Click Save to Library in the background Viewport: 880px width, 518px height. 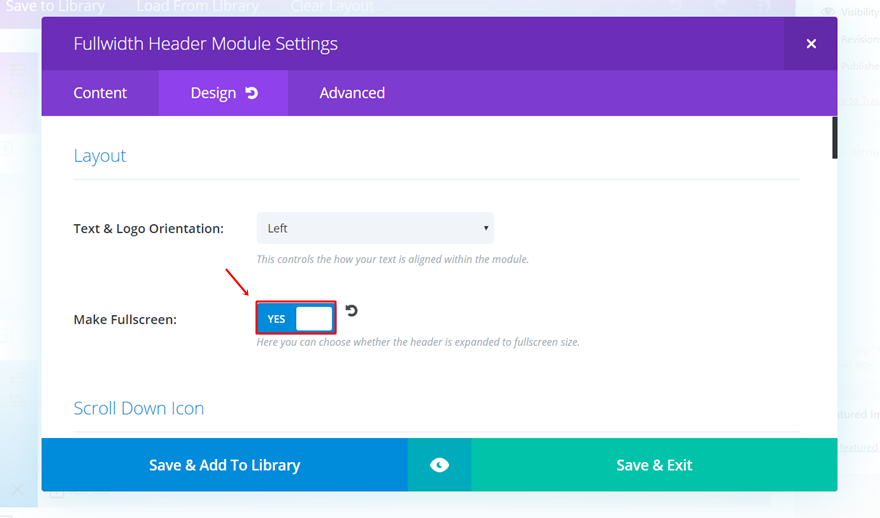click(56, 7)
